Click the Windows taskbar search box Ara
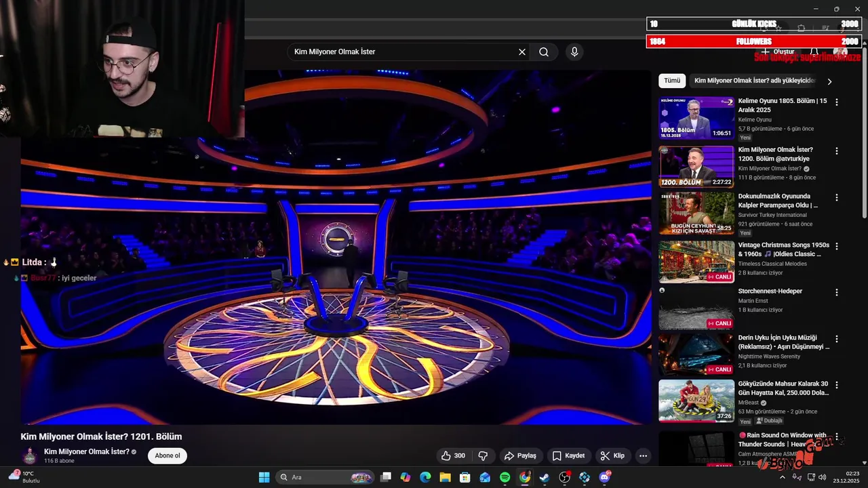This screenshot has width=868, height=488. pos(325,477)
